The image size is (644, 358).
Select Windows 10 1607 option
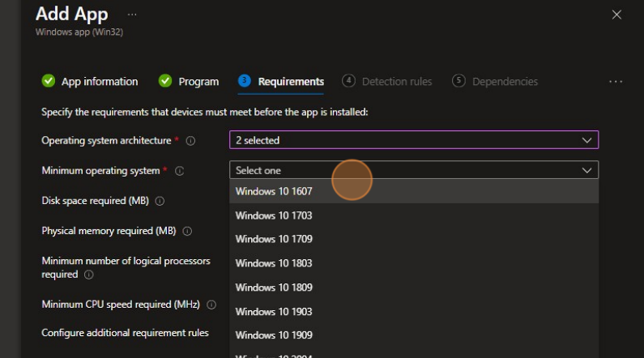tap(274, 191)
